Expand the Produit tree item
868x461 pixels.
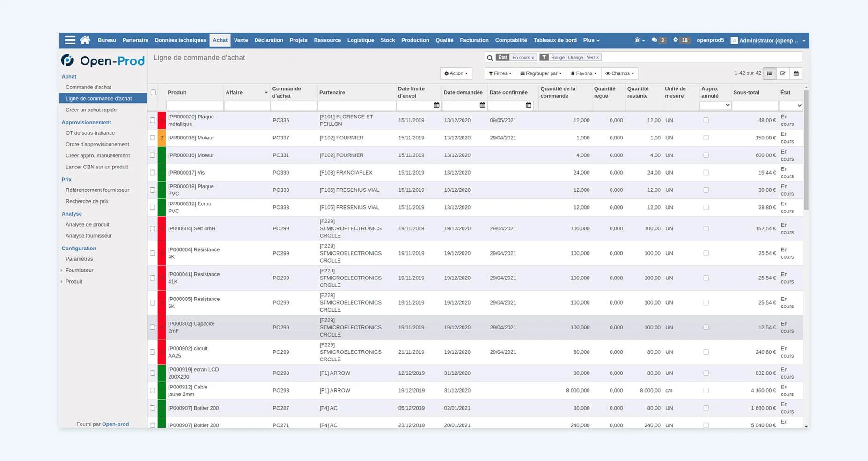(x=61, y=282)
